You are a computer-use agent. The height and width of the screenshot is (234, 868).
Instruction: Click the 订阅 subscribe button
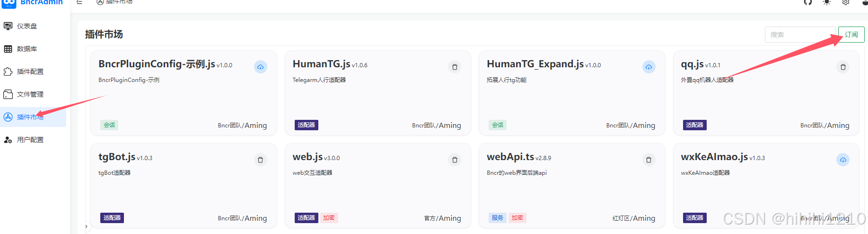pyautogui.click(x=851, y=35)
